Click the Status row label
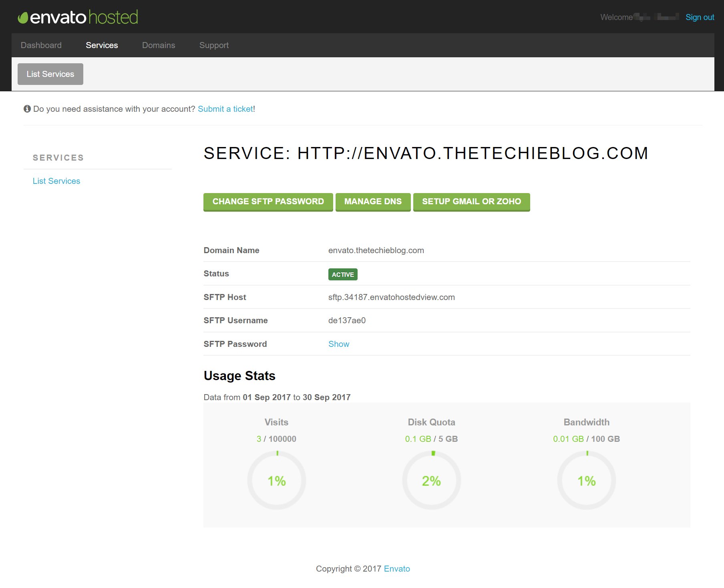 (x=216, y=274)
